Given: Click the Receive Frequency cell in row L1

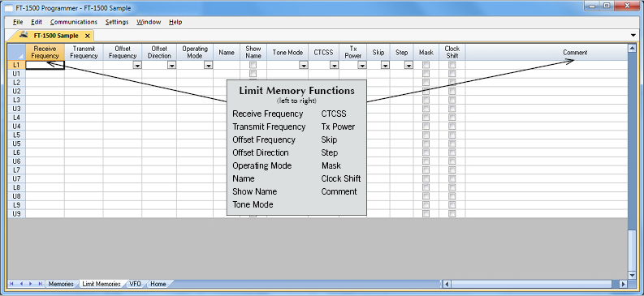Looking at the screenshot, I should coord(45,65).
